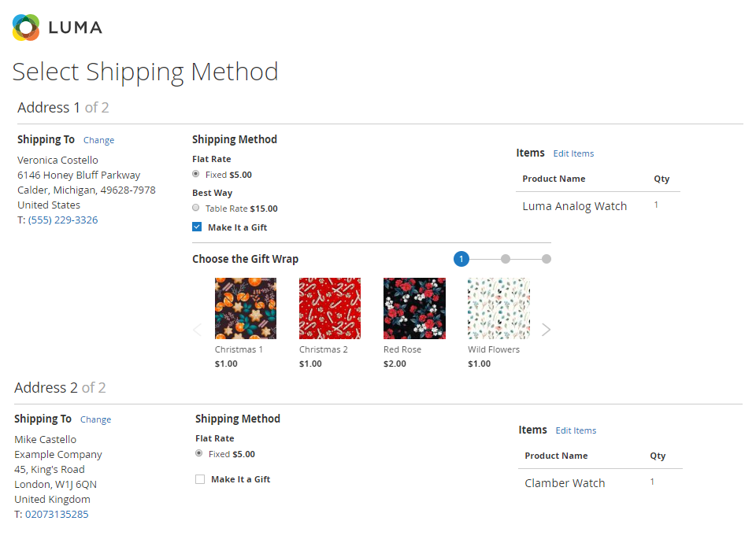Pick the Red Rose gift wrap
This screenshot has height=554, width=756.
[414, 308]
